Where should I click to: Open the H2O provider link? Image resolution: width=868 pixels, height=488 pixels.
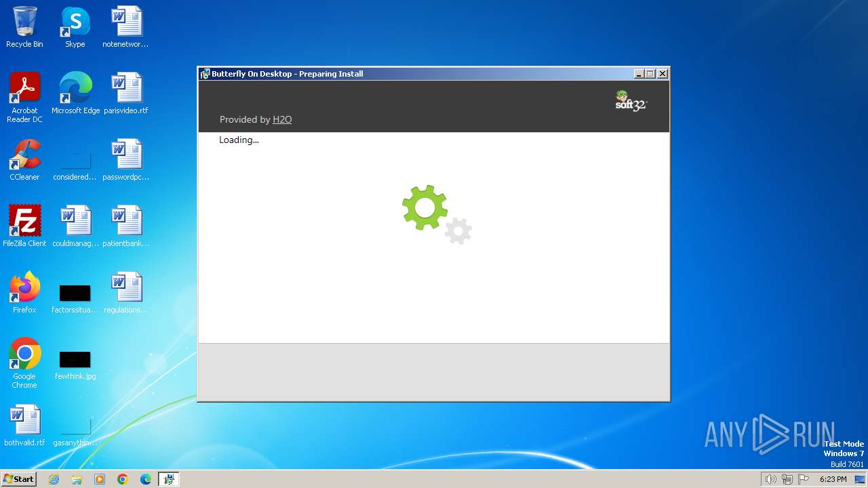tap(282, 119)
